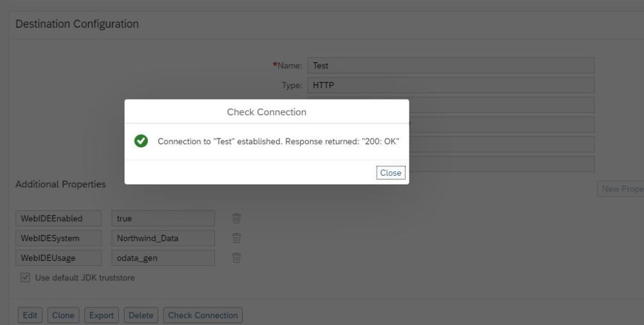
Task: Select the WebIDEUsage property key field
Action: click(x=58, y=258)
